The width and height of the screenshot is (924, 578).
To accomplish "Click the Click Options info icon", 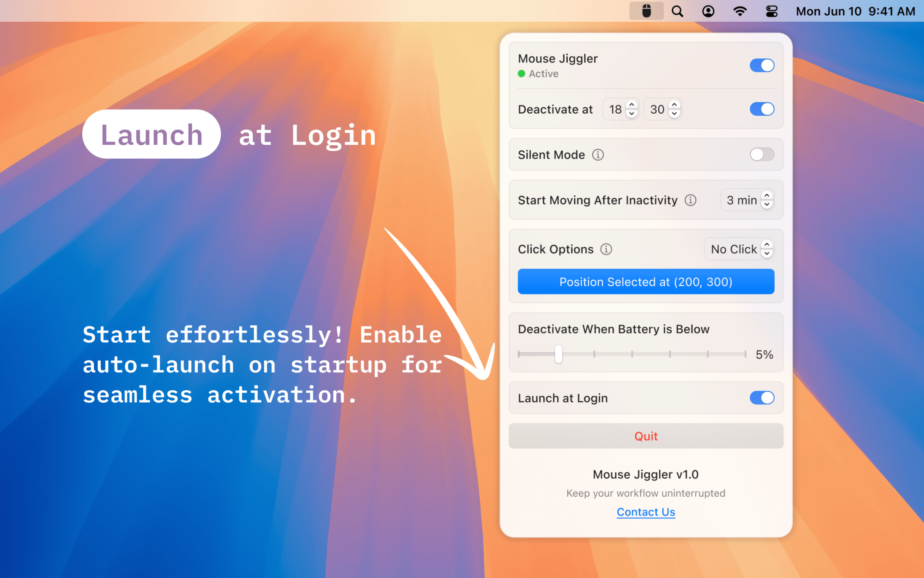I will (x=606, y=249).
